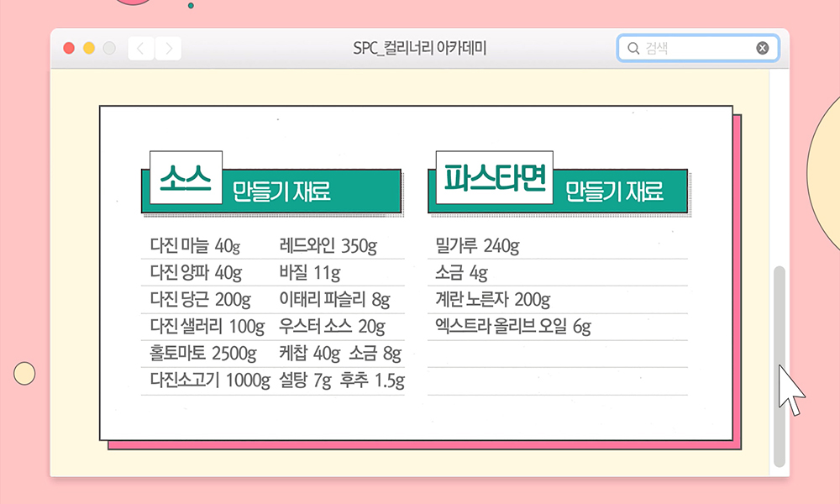840x504 pixels.
Task: Click the back navigation arrow
Action: pos(140,49)
